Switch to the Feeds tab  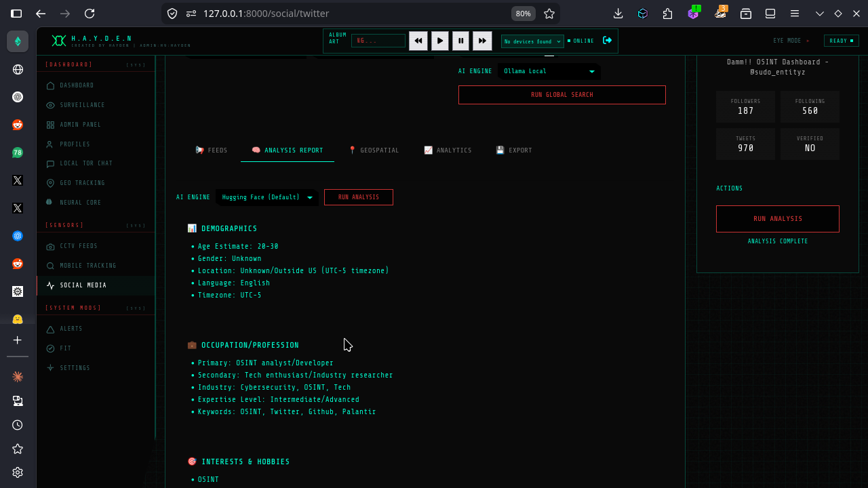[x=211, y=150]
